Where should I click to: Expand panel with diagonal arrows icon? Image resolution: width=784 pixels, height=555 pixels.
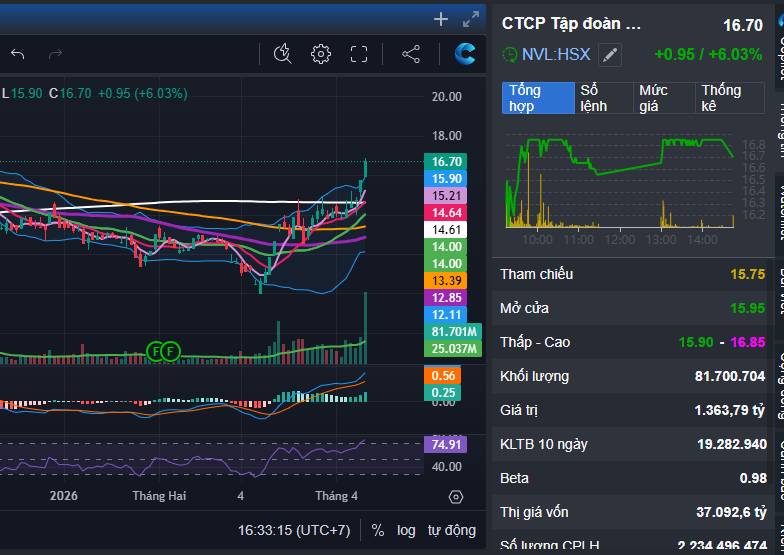point(471,19)
